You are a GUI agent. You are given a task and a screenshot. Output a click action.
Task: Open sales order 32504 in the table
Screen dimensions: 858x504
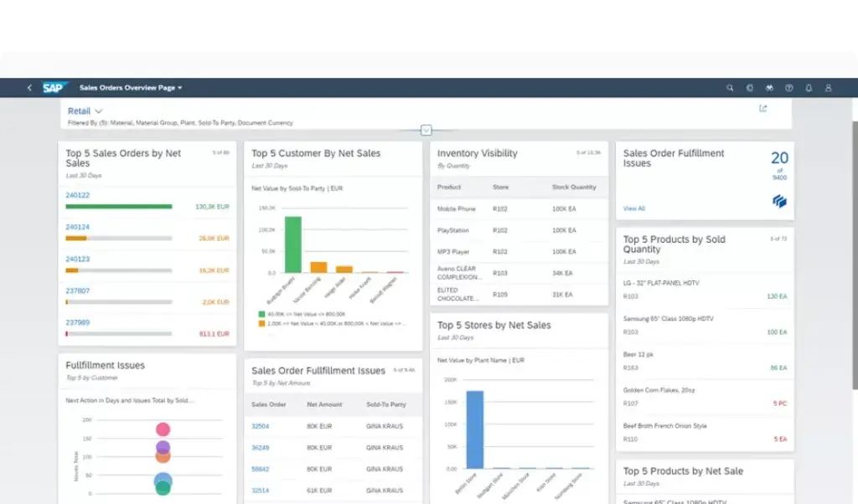[x=260, y=426]
